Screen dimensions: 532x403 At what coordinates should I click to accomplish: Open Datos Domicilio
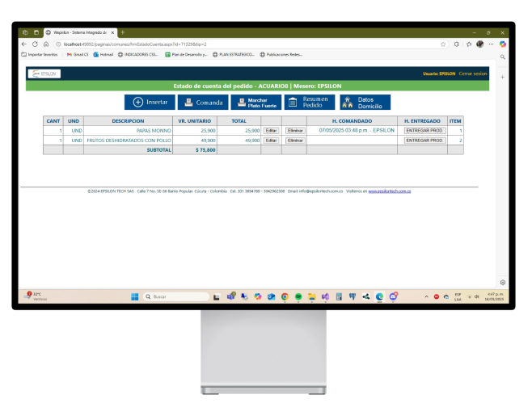(x=364, y=103)
